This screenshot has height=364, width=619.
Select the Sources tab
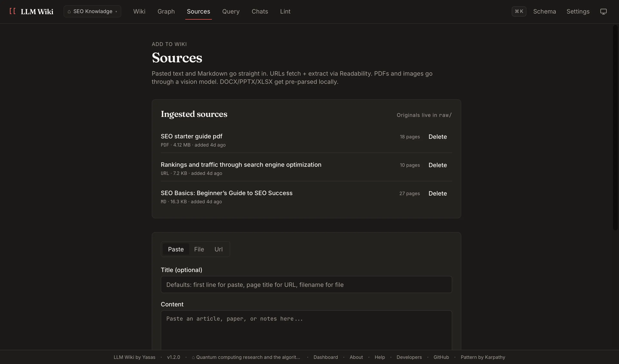[x=198, y=11]
